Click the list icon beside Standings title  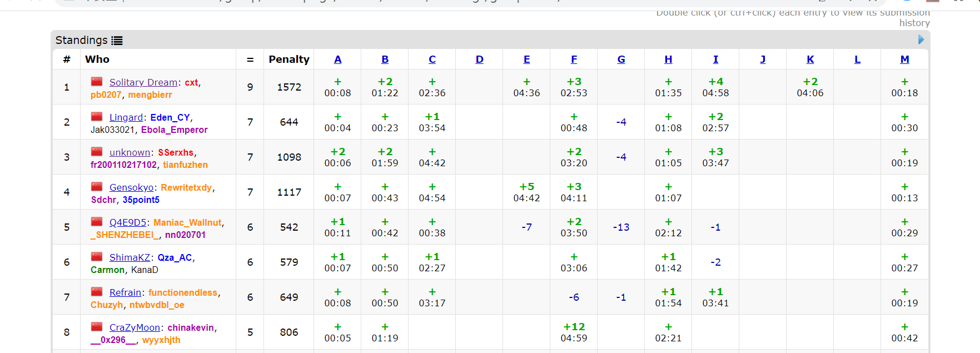coord(117,41)
